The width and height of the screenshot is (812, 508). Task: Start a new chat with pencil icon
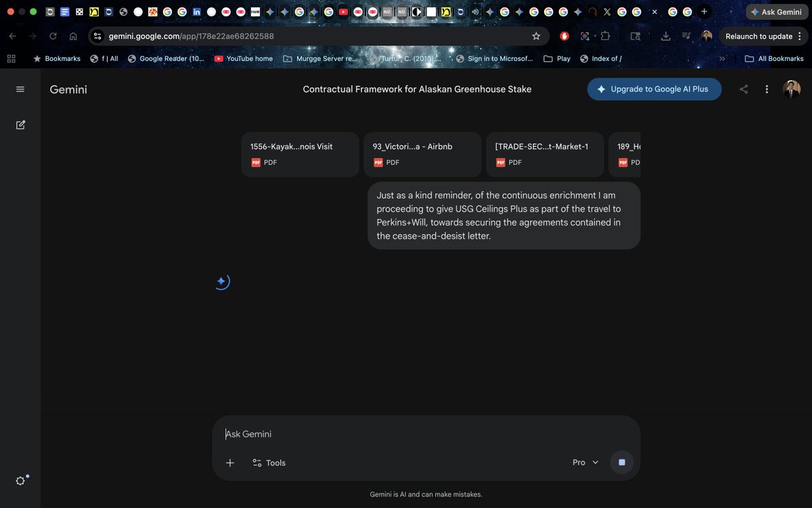[x=20, y=125]
